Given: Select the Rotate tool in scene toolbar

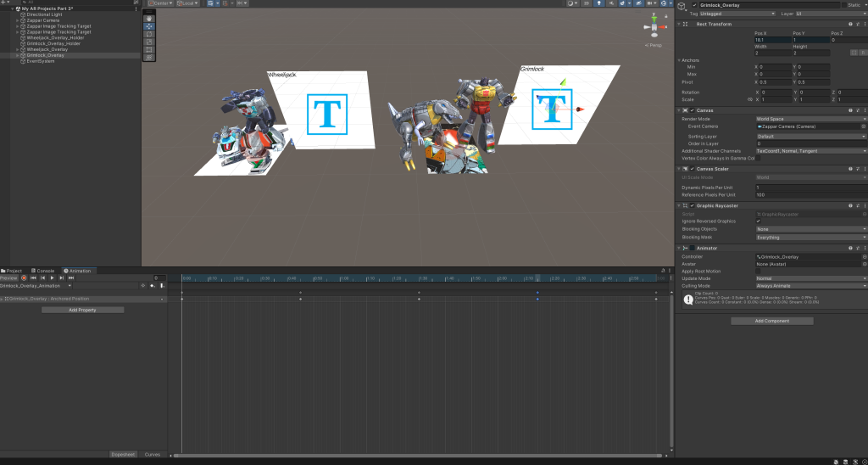Looking at the screenshot, I should point(150,34).
